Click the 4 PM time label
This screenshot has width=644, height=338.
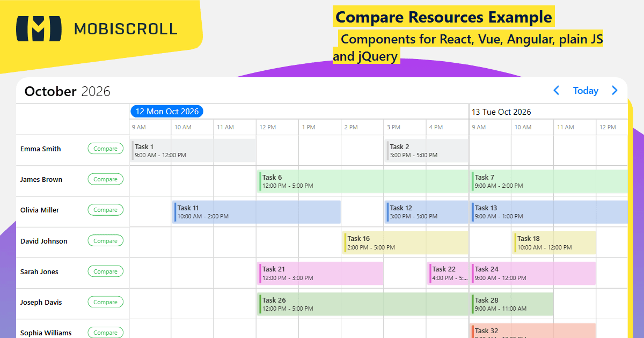pos(436,127)
